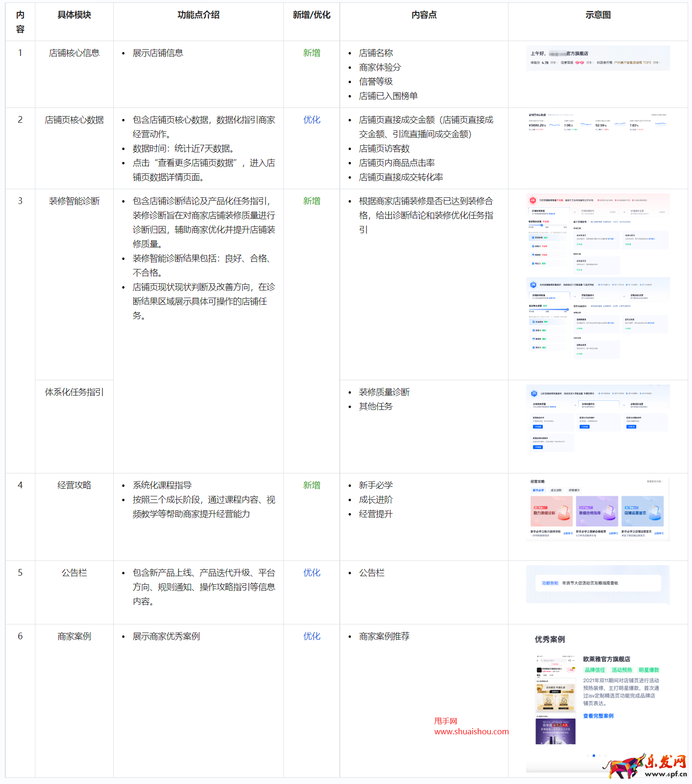Click green 新增 label in 装修智能诊断 row
This screenshot has width=692, height=784.
[312, 201]
